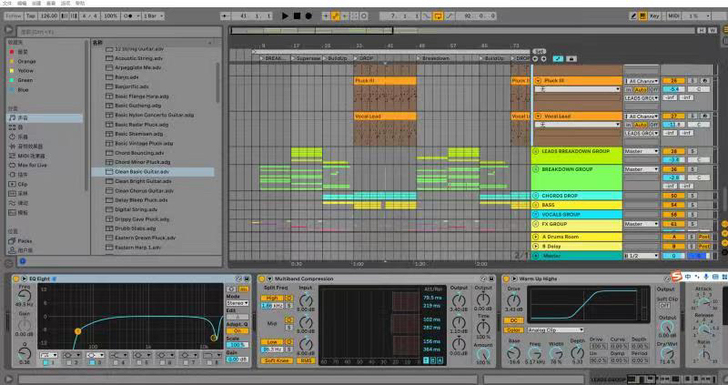Toggle EQ Eight device activator
The height and width of the screenshot is (385, 728).
click(16, 279)
